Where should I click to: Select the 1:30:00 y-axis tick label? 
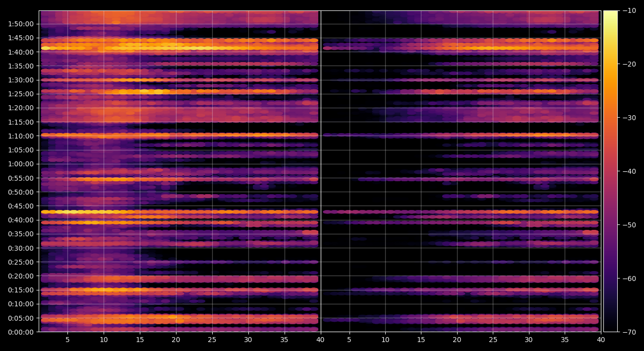(x=20, y=80)
